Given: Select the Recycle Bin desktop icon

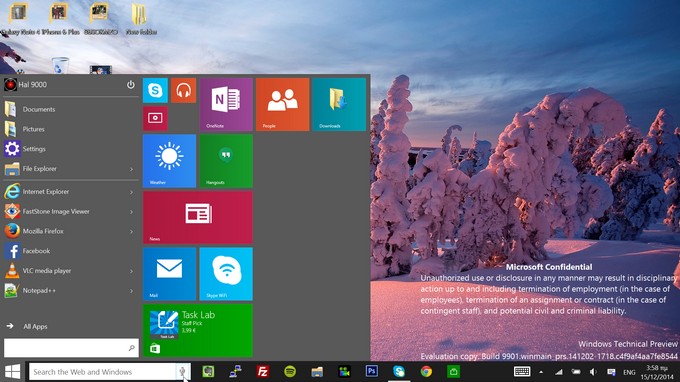Looking at the screenshot, I should 60,65.
